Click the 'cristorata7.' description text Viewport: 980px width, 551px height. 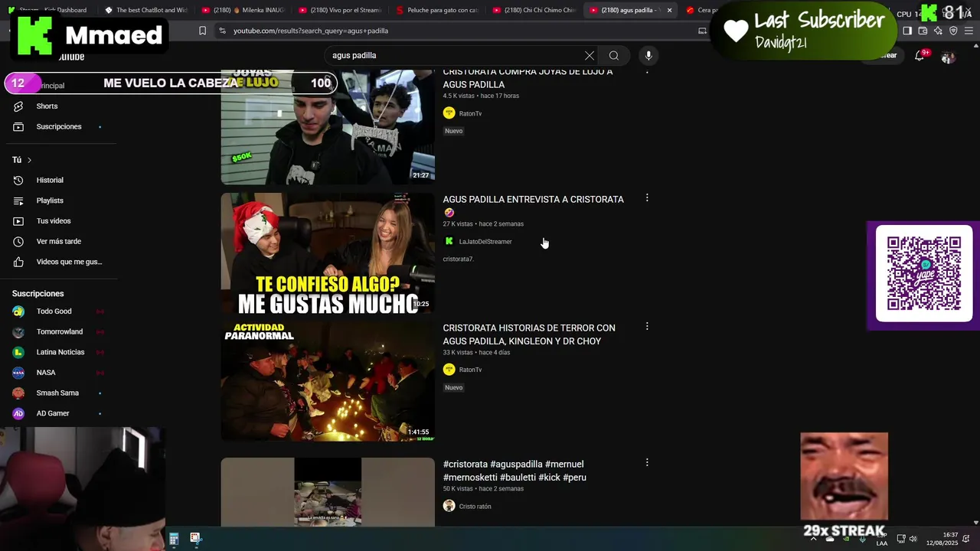[458, 259]
